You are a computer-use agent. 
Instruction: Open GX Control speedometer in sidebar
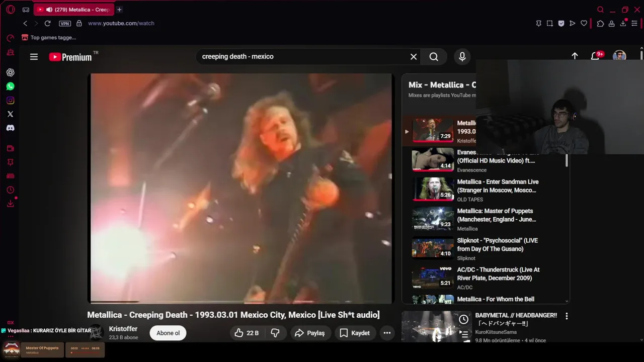(10, 38)
